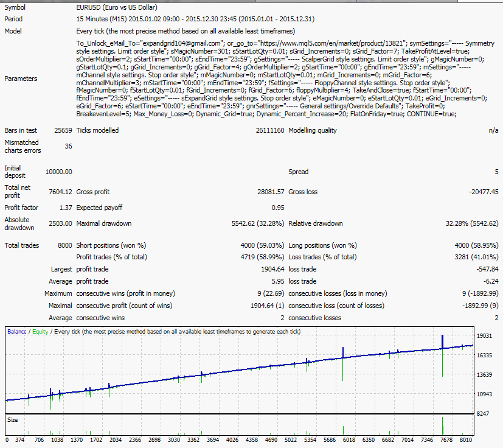Click Mismatched charts errors value 36
The height and width of the screenshot is (448, 503).
(x=68, y=146)
